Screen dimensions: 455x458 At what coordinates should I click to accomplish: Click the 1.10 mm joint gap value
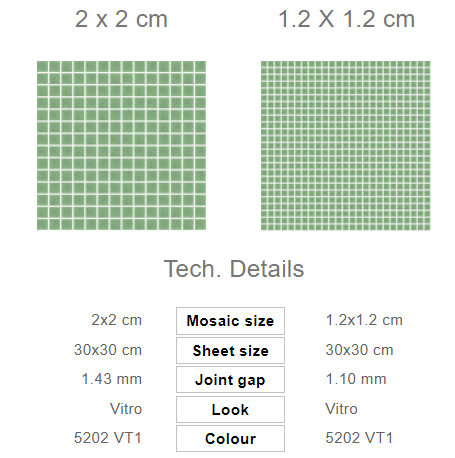(x=356, y=379)
